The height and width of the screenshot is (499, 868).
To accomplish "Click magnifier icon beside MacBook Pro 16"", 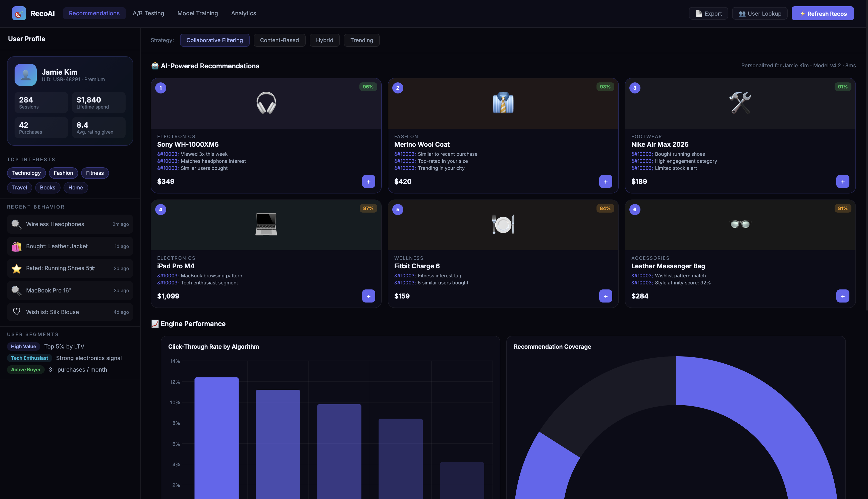I will point(16,291).
